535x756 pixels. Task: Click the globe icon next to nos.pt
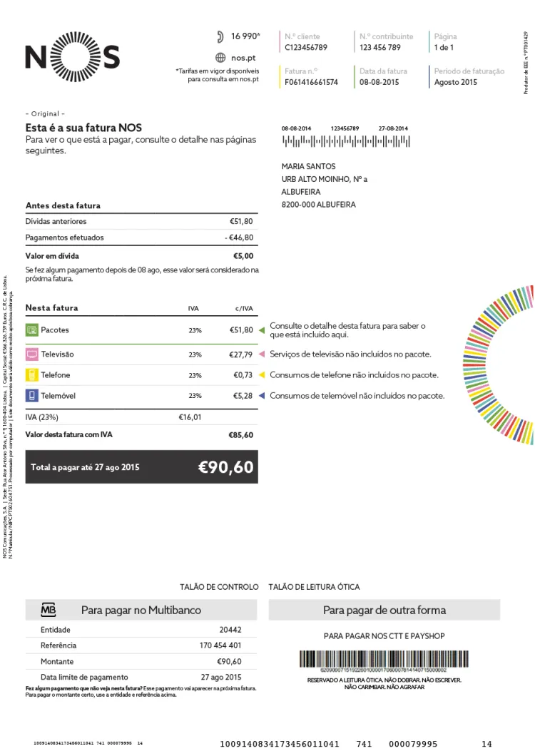click(220, 58)
